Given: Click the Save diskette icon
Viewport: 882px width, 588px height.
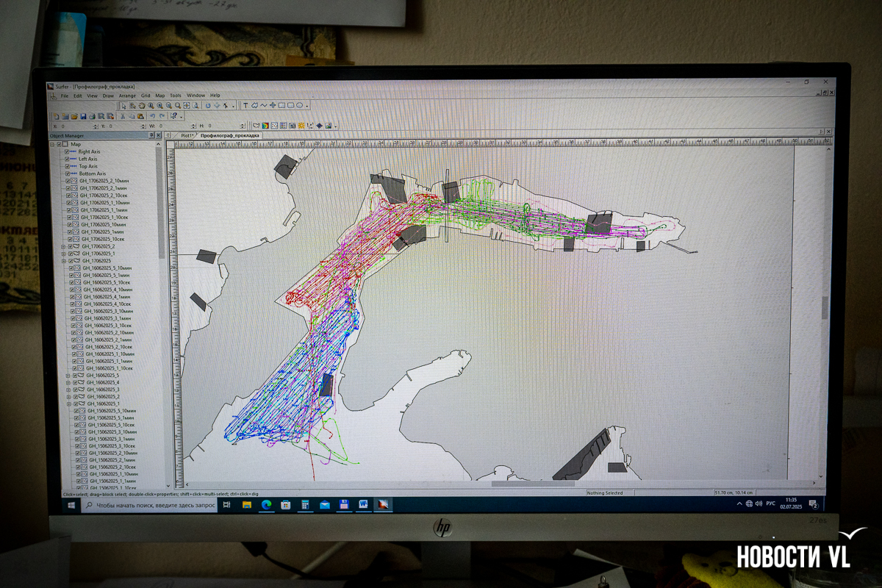Looking at the screenshot, I should tap(83, 116).
